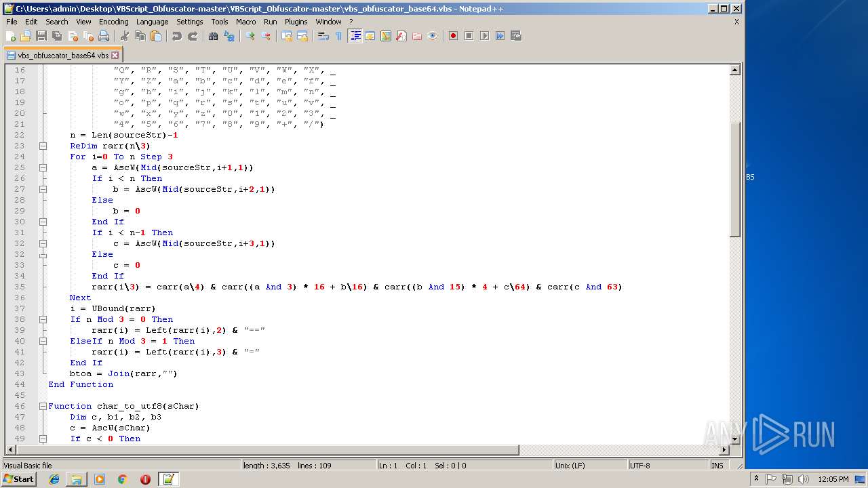
Task: Collapse fold marker at line 23
Action: [43, 146]
